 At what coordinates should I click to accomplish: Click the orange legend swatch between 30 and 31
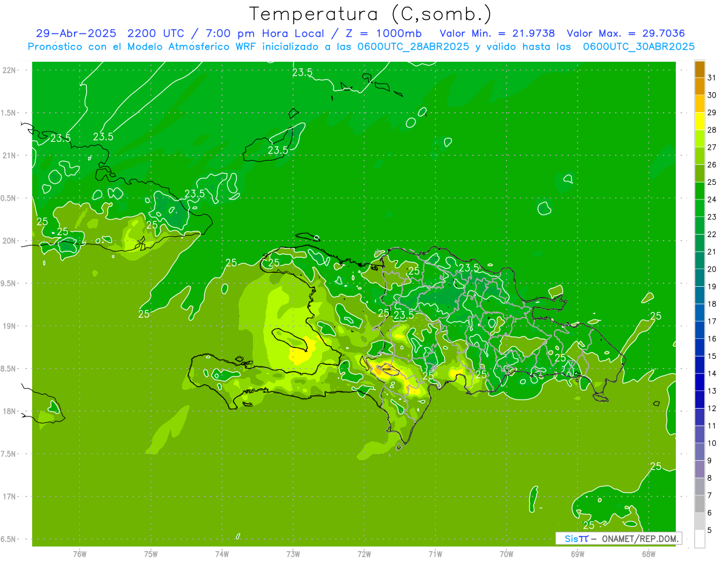[x=699, y=87]
